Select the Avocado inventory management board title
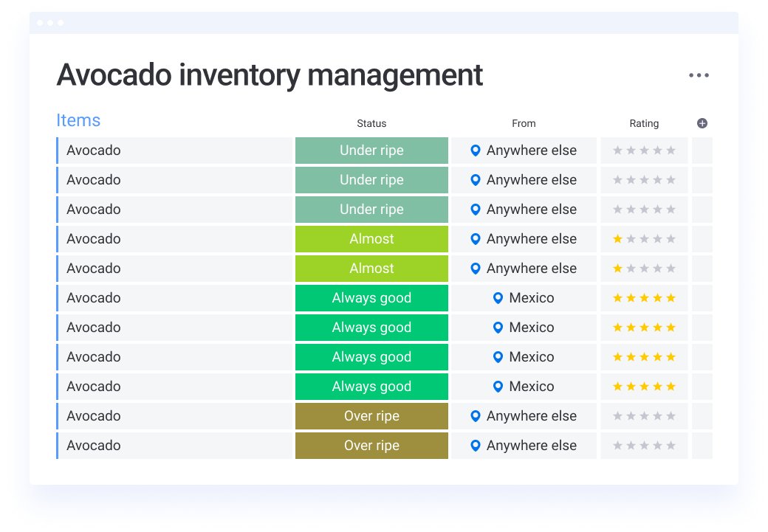This screenshot has height=532, width=768. (x=270, y=75)
